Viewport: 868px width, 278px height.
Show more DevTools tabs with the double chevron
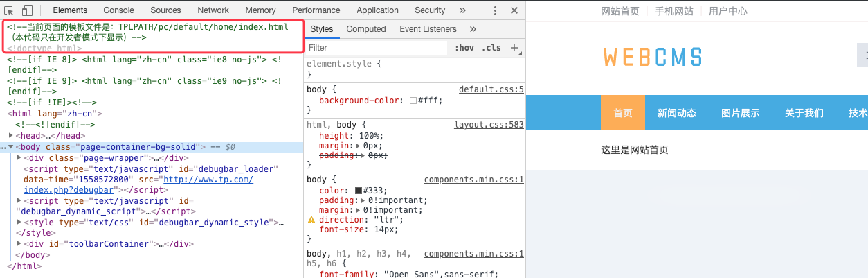point(462,10)
